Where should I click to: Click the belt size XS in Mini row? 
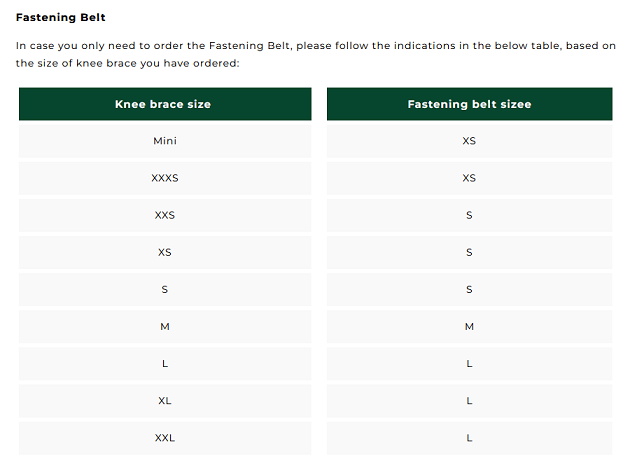469,141
